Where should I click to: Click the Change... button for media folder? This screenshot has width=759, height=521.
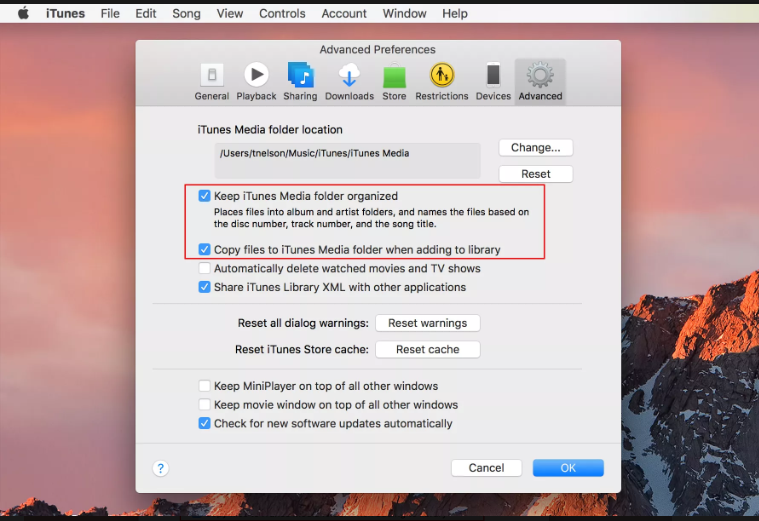click(535, 148)
